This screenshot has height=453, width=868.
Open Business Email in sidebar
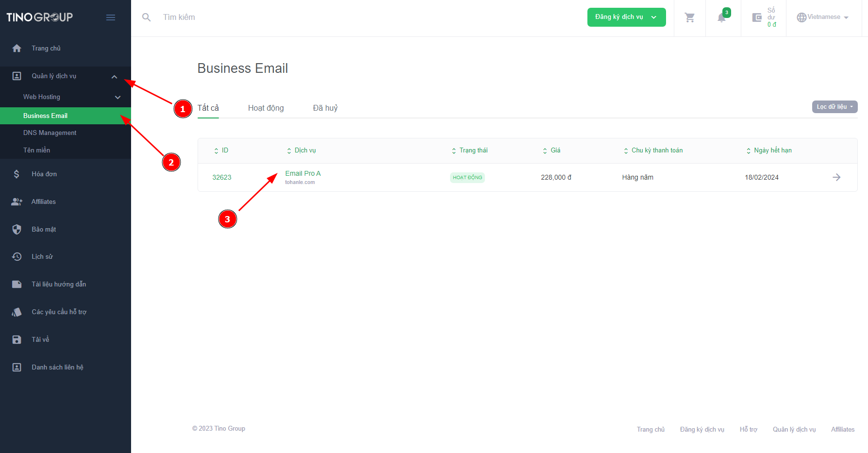66,116
